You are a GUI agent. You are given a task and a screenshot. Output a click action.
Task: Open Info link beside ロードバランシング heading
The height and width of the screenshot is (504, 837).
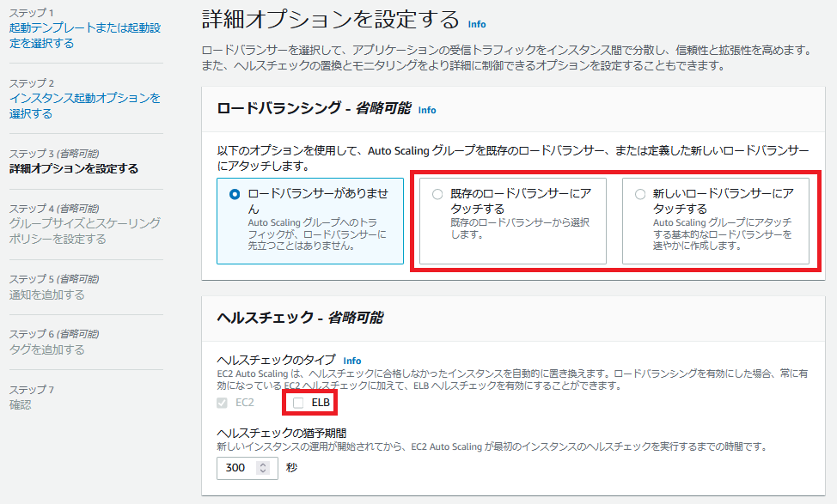click(x=427, y=110)
